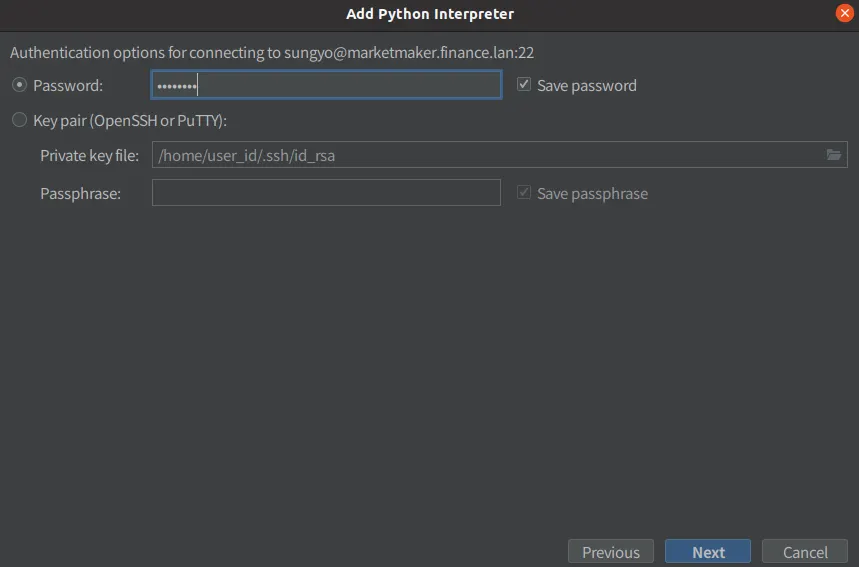Open the private key file browse folder icon
Viewport: 859px width, 567px height.
(833, 155)
